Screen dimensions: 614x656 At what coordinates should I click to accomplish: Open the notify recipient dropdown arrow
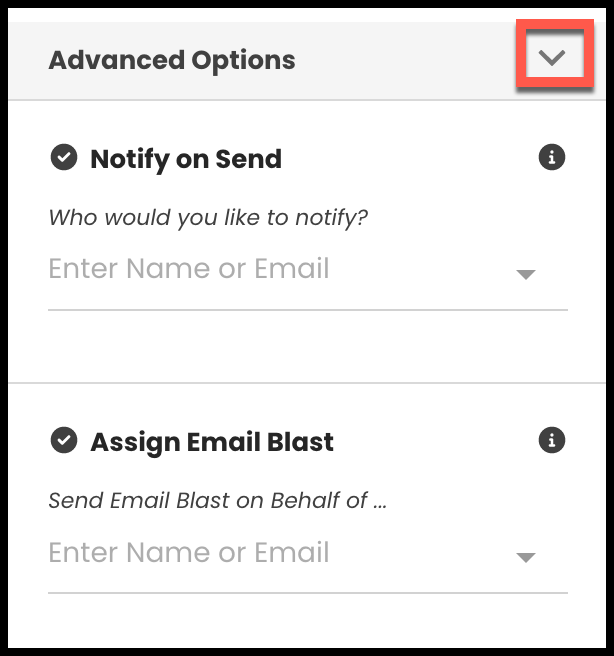[526, 274]
